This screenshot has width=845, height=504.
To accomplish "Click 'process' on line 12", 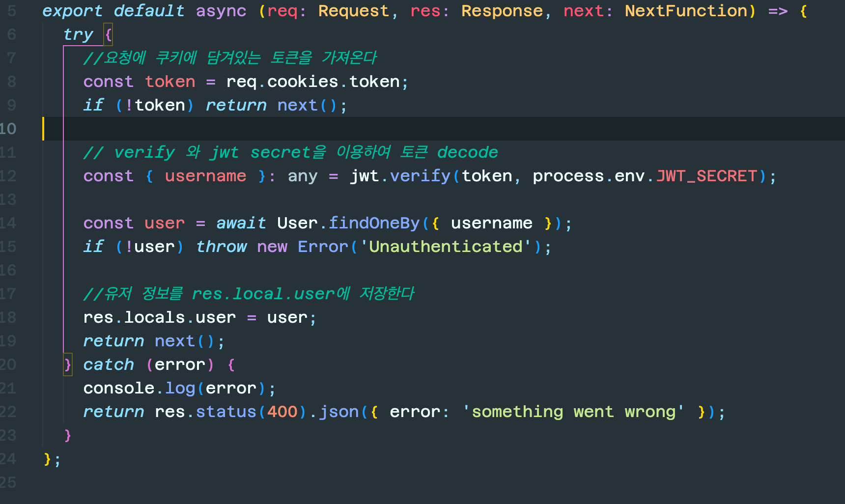I will [568, 176].
